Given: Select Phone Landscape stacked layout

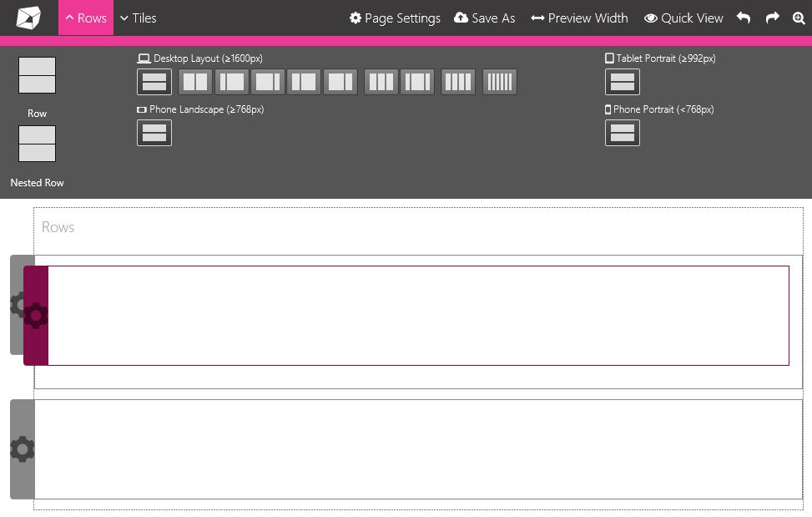Looking at the screenshot, I should click(x=154, y=133).
